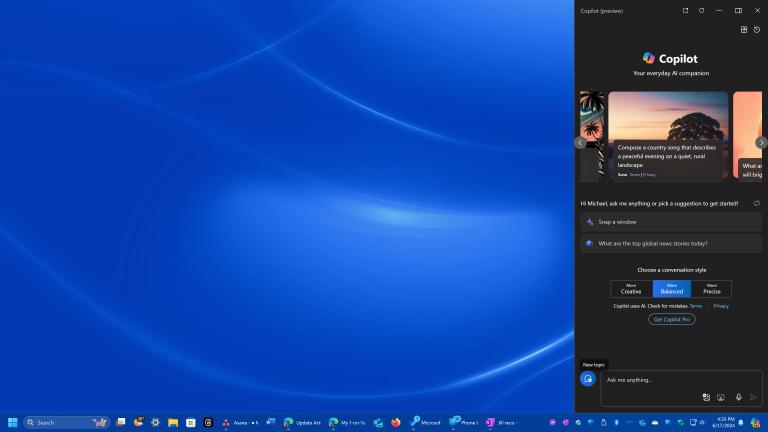Show next card in the suggestion carousel
The height and width of the screenshot is (432, 768).
click(x=761, y=143)
